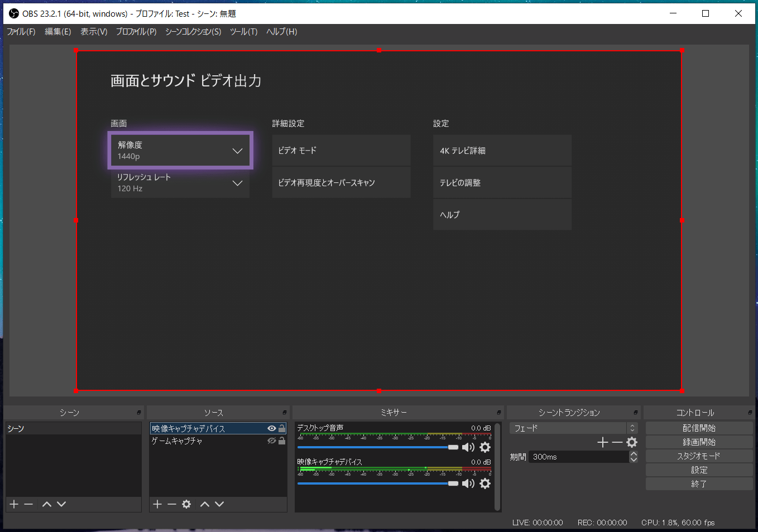Screen dimensions: 758x532
Task: Undock the ソース panel using its float icon
Action: point(285,413)
